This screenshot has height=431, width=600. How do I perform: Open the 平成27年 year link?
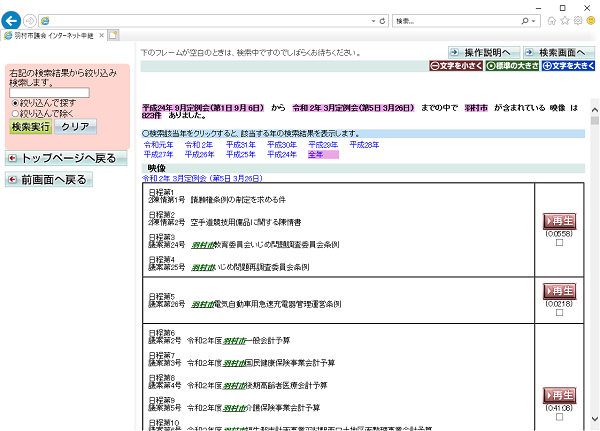click(x=158, y=154)
